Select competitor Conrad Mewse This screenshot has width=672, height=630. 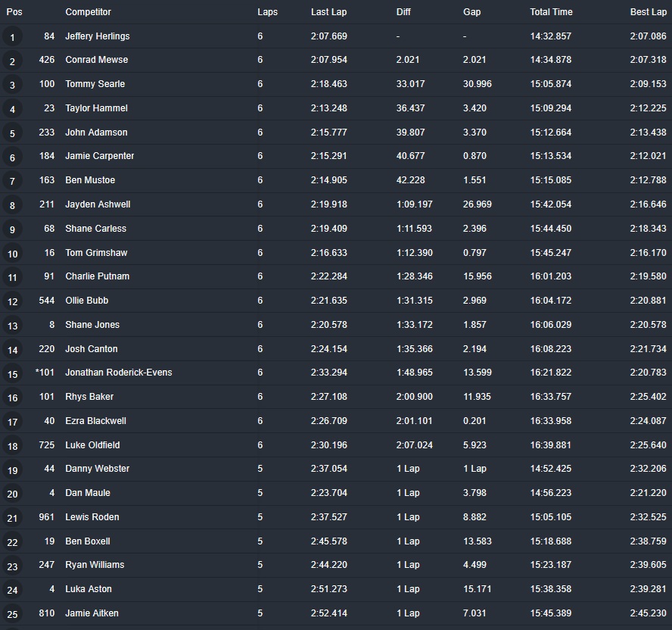point(96,60)
